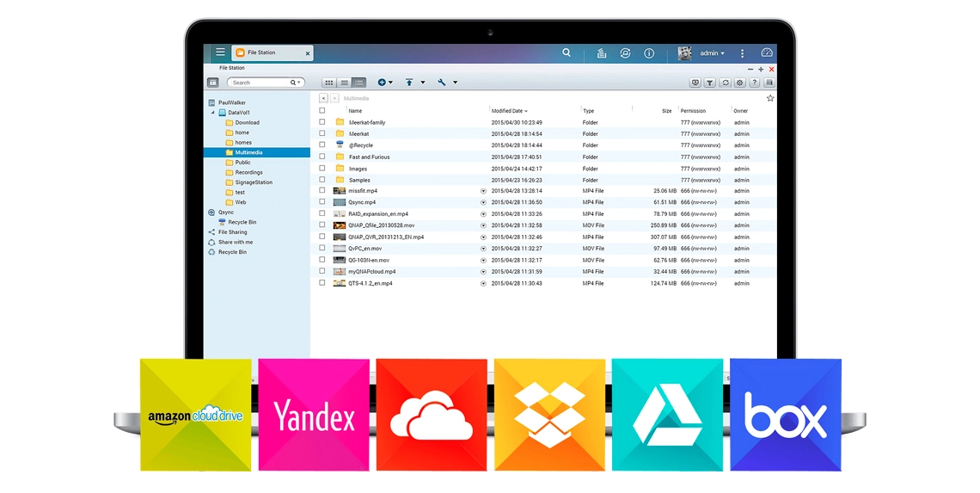
Task: Expand the create menu dropdown arrow
Action: click(390, 83)
